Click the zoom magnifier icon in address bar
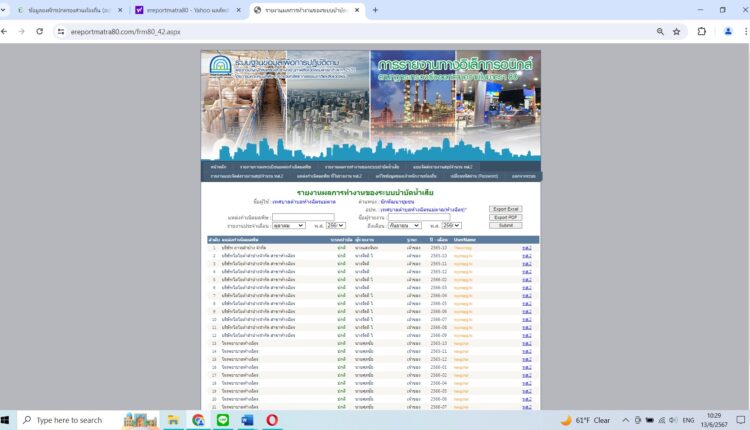The image size is (750, 430). click(660, 31)
